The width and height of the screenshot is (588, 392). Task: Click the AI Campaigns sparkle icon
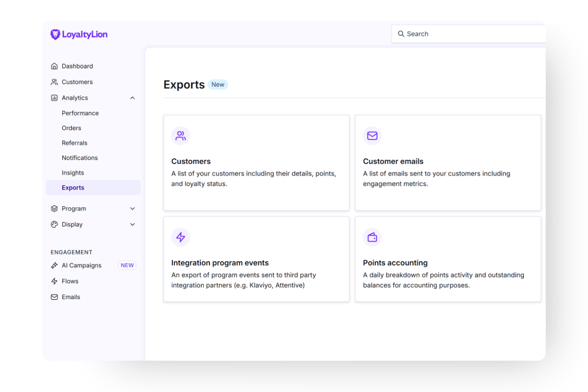click(x=54, y=265)
